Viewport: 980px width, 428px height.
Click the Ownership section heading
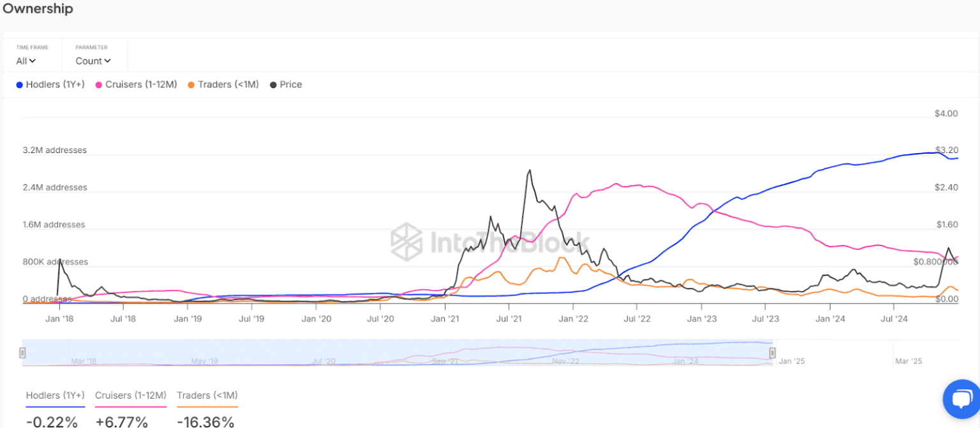[38, 9]
